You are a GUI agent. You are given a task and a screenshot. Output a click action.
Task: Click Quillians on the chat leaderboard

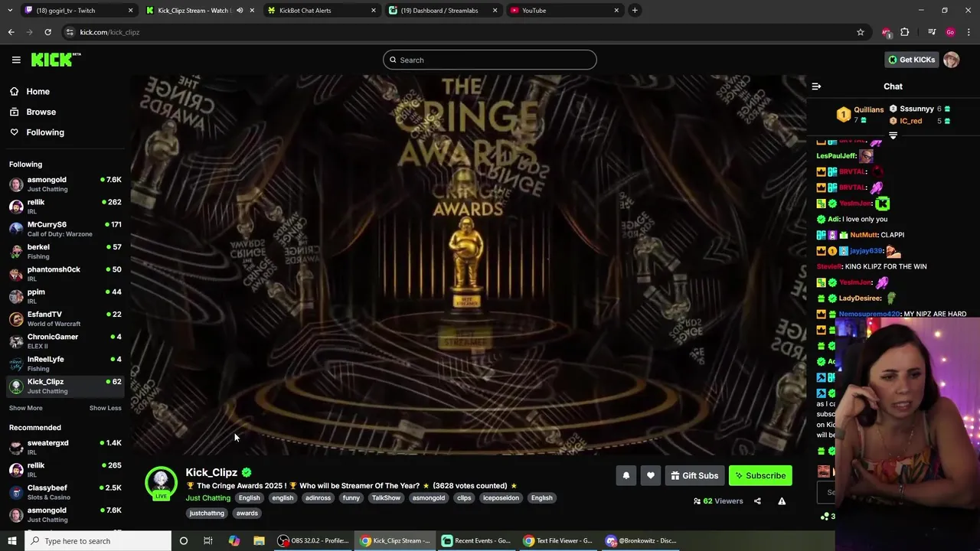861,115
